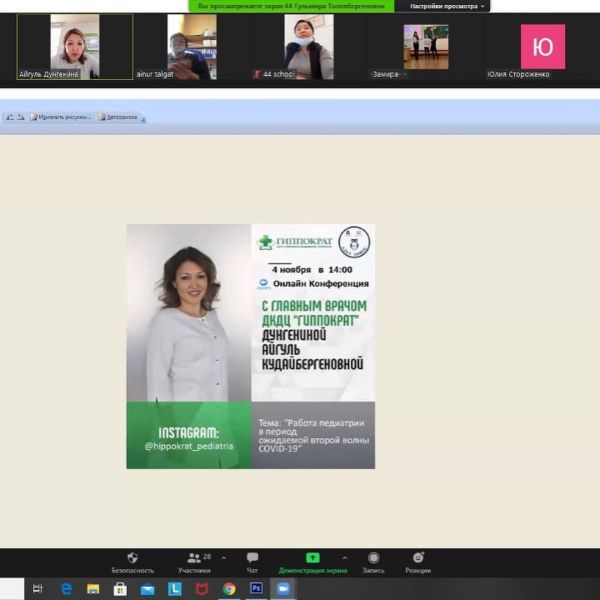Open Microsoft Edge from the taskbar
The width and height of the screenshot is (600, 600).
pos(66,589)
